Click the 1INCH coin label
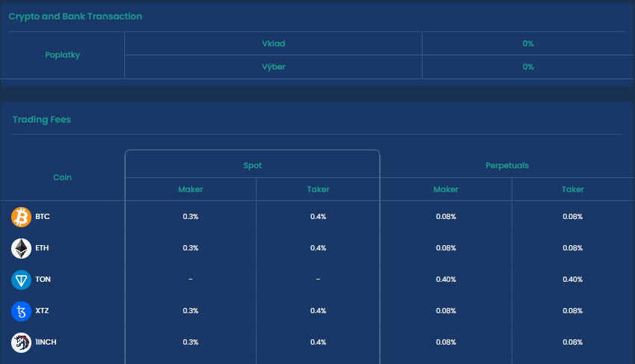635x364 pixels. coord(46,342)
